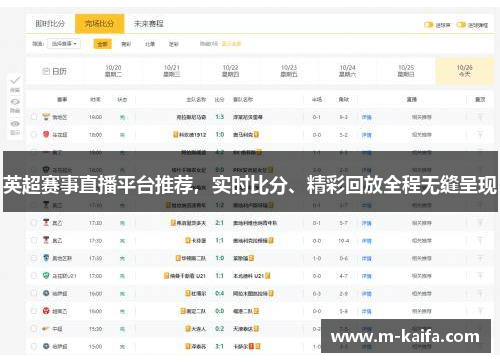Open blue details link in the 1:3 row
The width and height of the screenshot is (500, 362).
pos(366,117)
